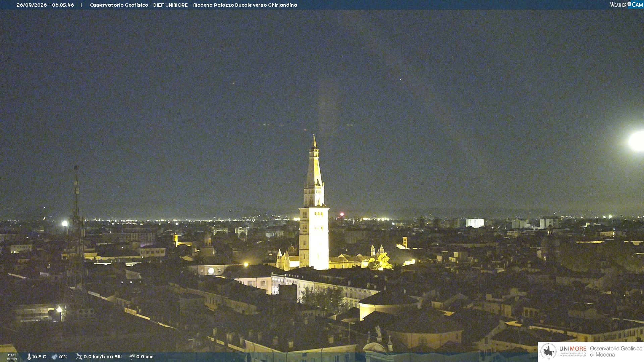Click the Osservatorio Geofisico camera title text
Screen dimensions: 644x362
(193, 5)
